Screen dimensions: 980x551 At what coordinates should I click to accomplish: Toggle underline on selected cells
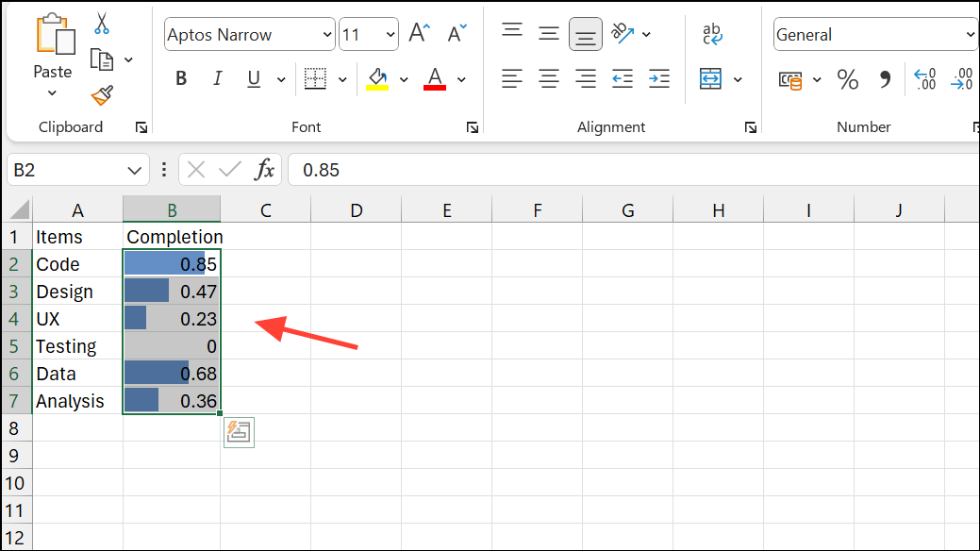click(x=253, y=78)
